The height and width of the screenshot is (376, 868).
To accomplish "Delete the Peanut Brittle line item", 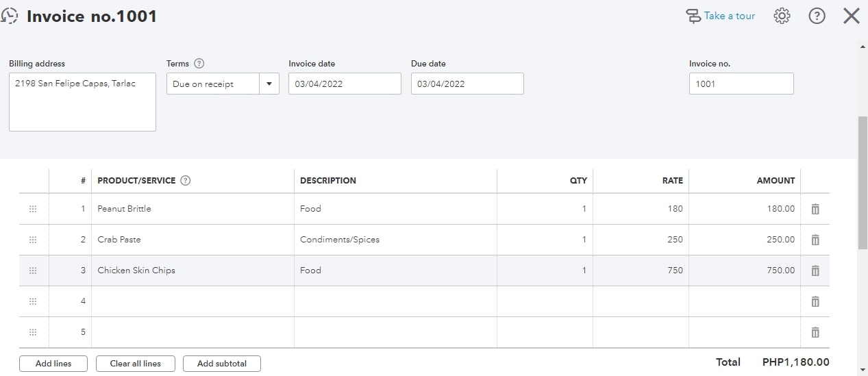I will pyautogui.click(x=815, y=209).
